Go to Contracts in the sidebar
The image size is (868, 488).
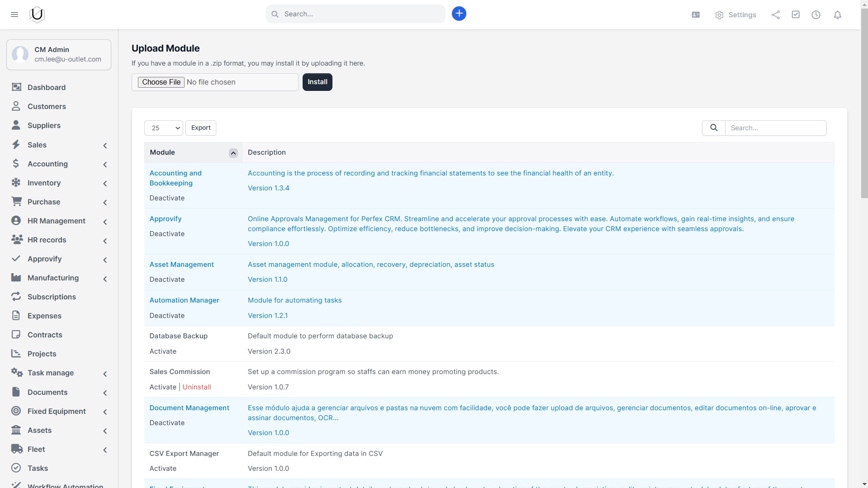pos(45,335)
